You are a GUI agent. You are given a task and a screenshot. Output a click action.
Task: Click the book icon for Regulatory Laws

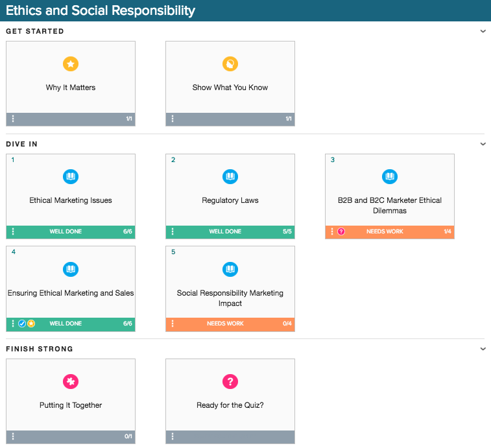[x=230, y=176]
